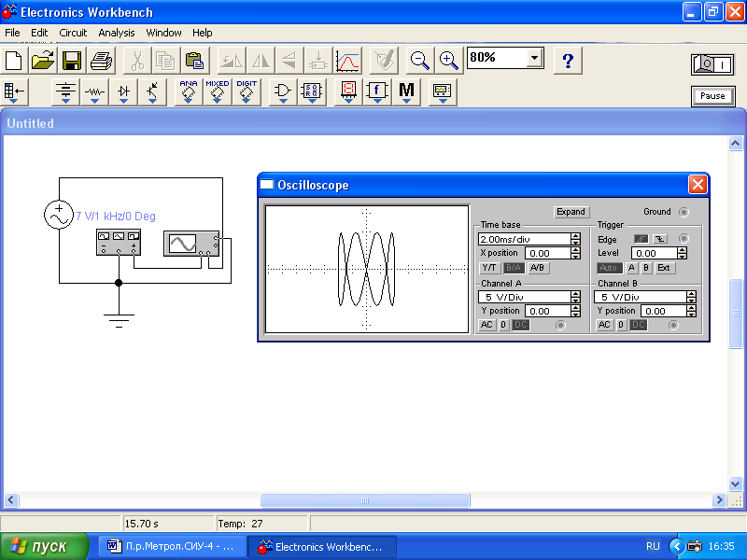This screenshot has height=560, width=747.
Task: Open the analysis graphs display icon
Action: 347,61
